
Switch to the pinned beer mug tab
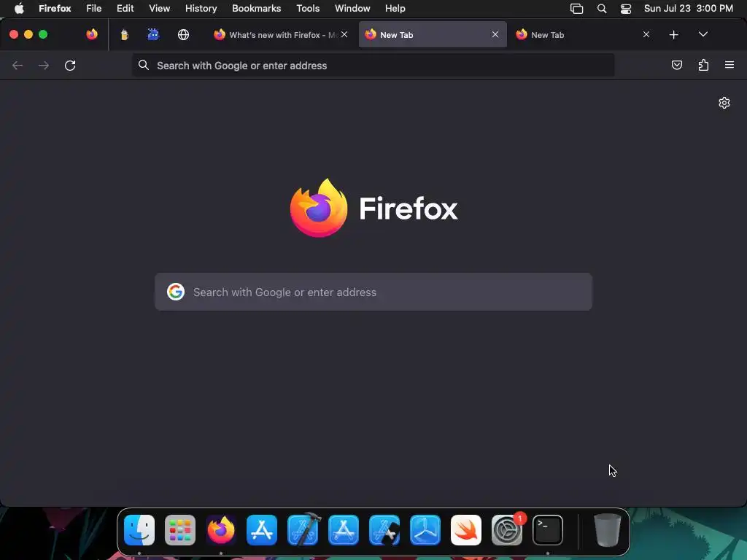[x=124, y=35]
